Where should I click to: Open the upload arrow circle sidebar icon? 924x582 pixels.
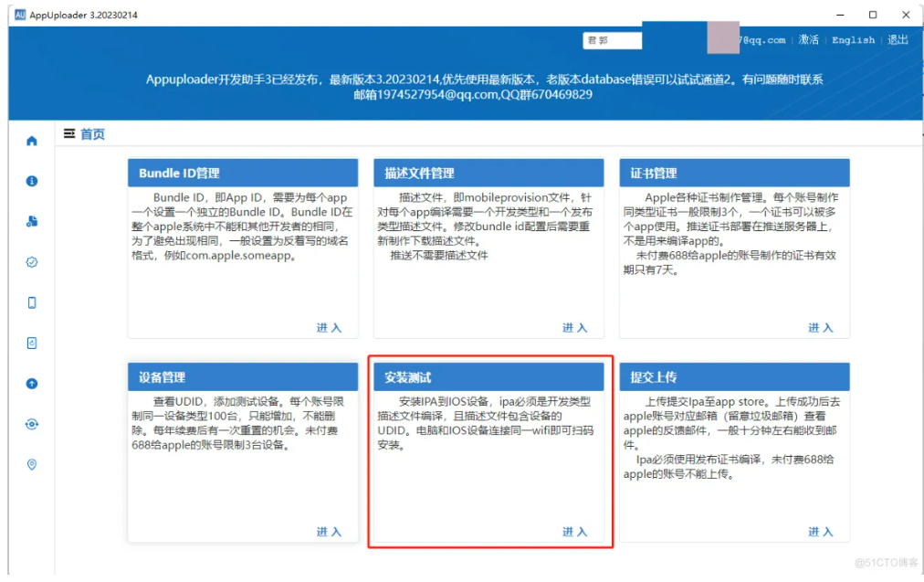(x=32, y=384)
